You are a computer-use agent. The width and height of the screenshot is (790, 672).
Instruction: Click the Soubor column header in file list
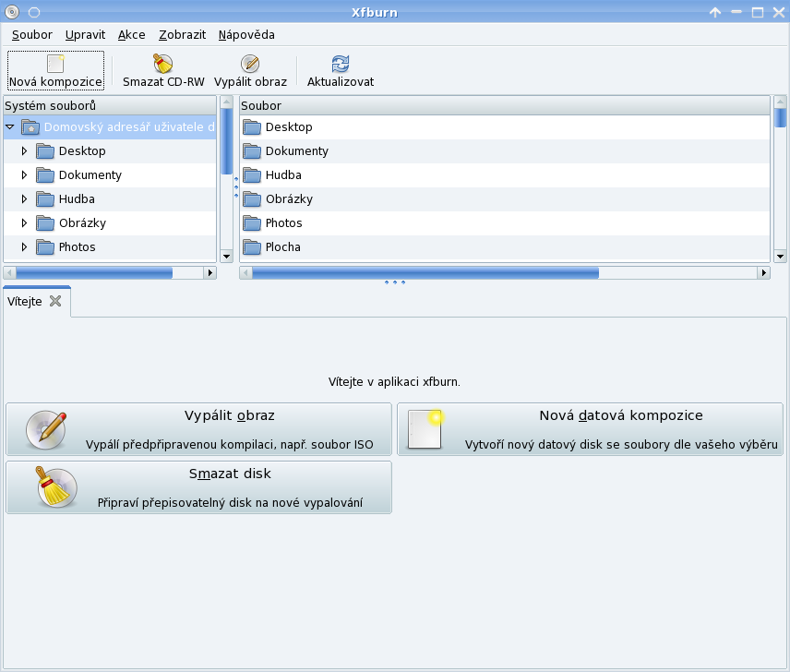(505, 105)
